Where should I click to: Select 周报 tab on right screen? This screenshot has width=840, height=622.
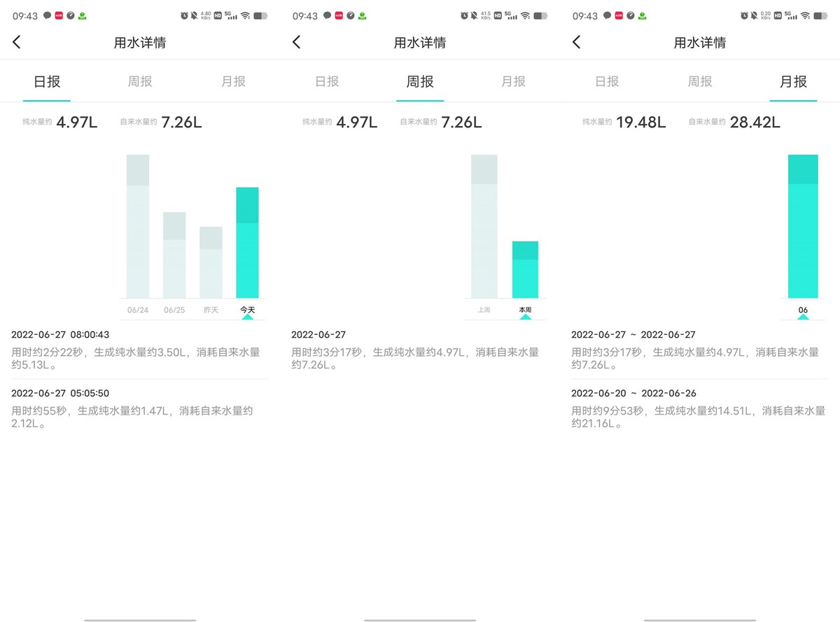click(700, 81)
